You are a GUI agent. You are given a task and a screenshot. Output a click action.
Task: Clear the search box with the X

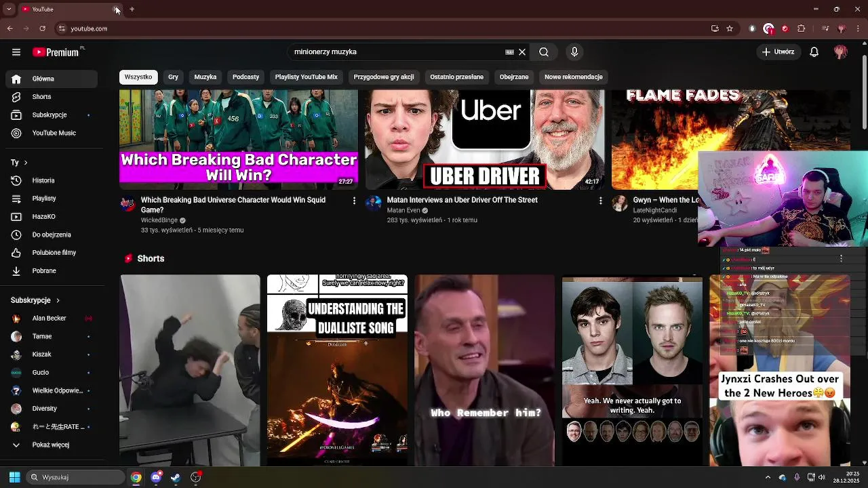(x=522, y=52)
